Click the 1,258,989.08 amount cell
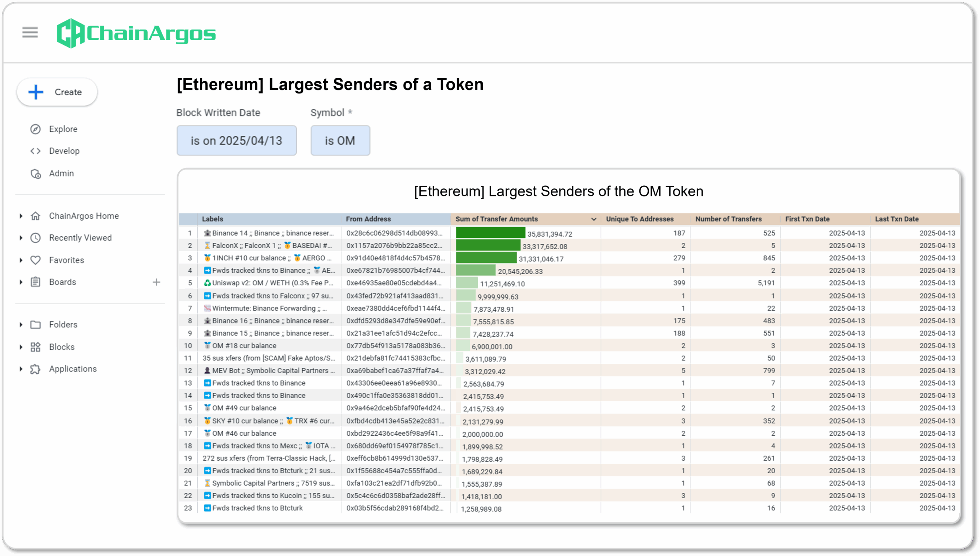Viewport: 980px width, 556px height. pos(481,509)
